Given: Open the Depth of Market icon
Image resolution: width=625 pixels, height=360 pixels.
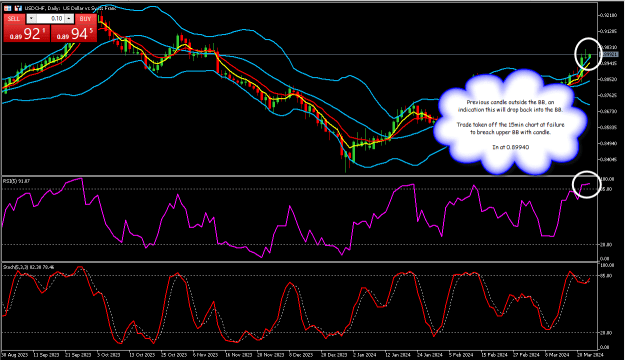Looking at the screenshot, I should [x=18, y=8].
